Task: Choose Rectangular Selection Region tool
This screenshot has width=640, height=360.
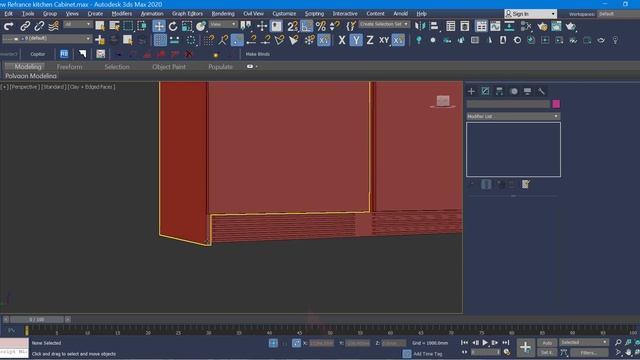Action: [x=128, y=27]
